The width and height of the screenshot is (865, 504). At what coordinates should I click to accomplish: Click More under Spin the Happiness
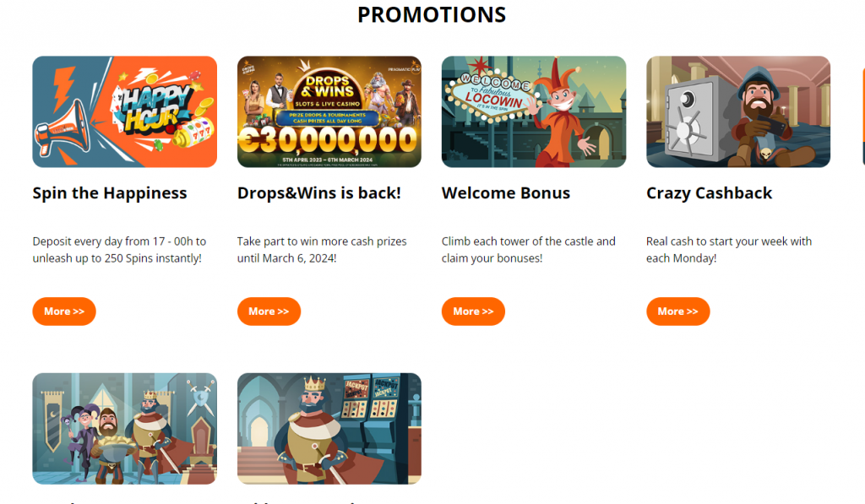pyautogui.click(x=64, y=312)
